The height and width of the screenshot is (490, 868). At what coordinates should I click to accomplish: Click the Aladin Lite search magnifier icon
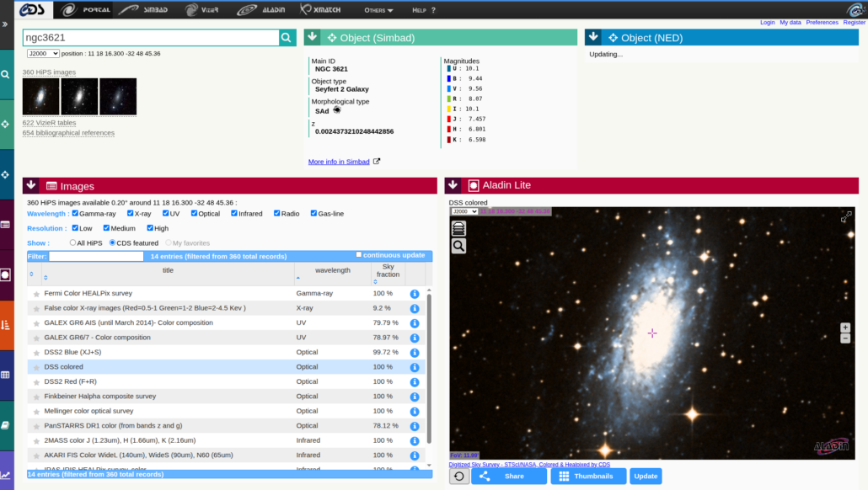tap(458, 246)
